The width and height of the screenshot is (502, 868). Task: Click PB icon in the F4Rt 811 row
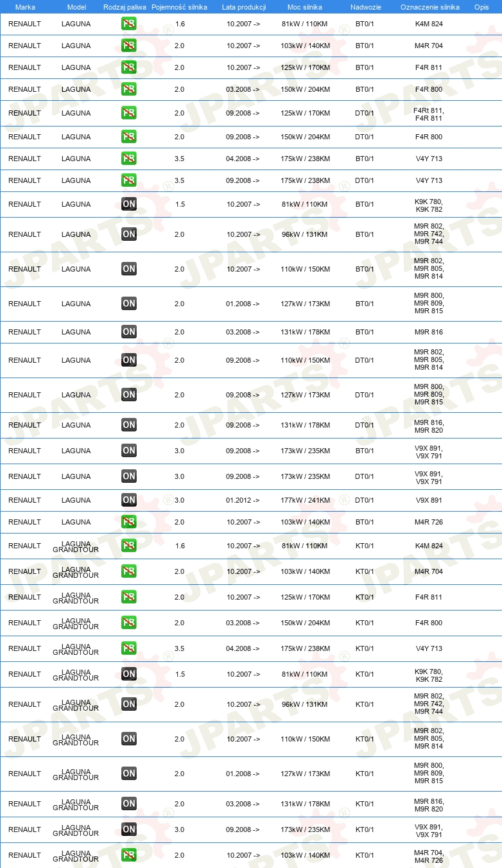(129, 113)
